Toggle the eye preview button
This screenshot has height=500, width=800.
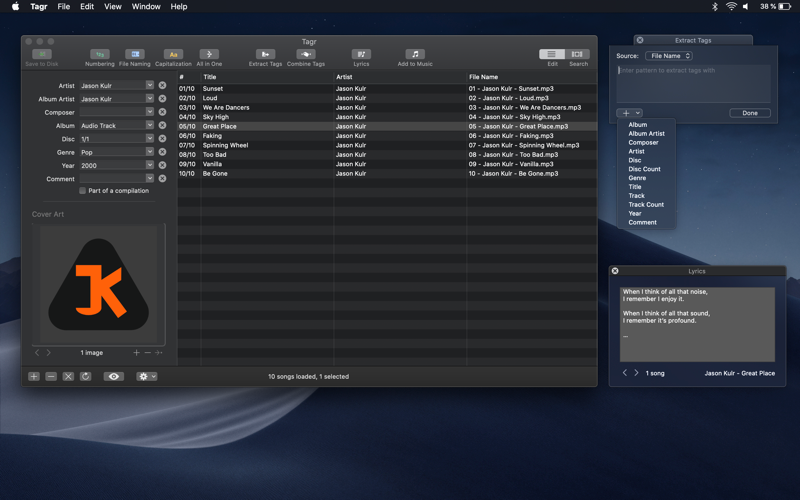(114, 376)
